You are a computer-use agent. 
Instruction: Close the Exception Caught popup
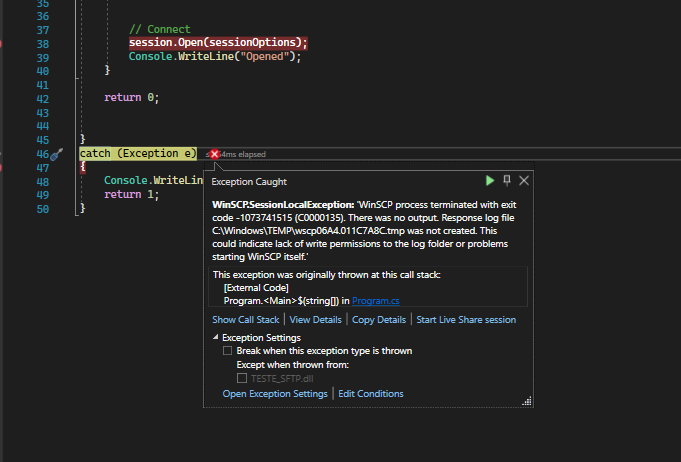click(x=523, y=181)
